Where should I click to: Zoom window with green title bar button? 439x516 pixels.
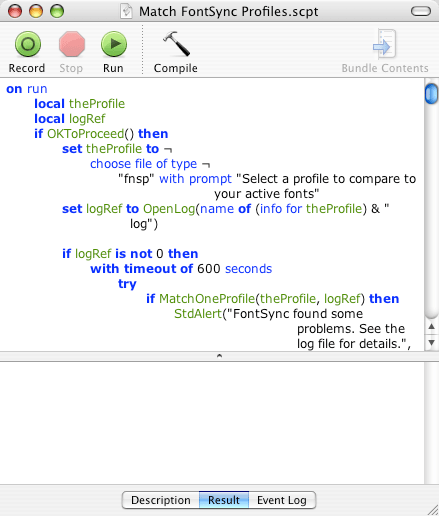coord(57,11)
